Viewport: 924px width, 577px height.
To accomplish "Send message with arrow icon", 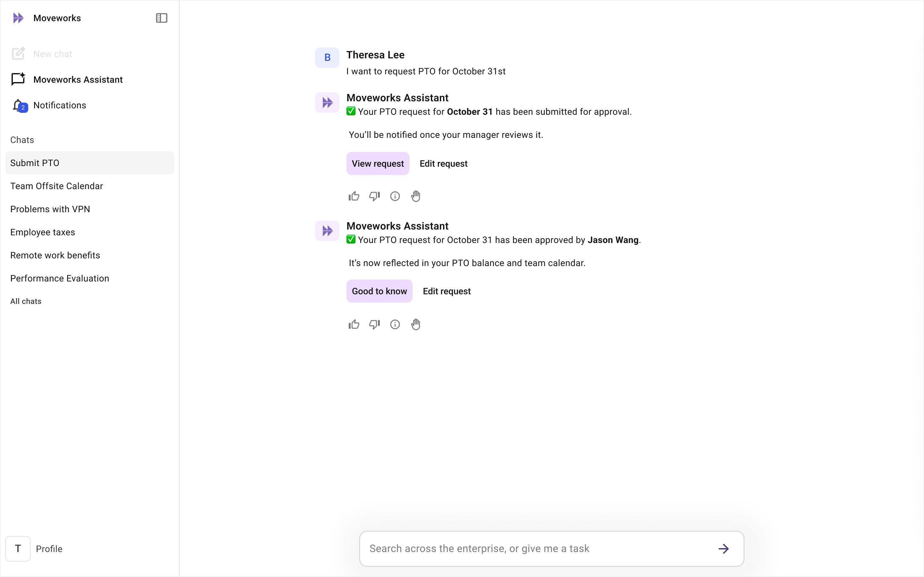I will pos(723,549).
